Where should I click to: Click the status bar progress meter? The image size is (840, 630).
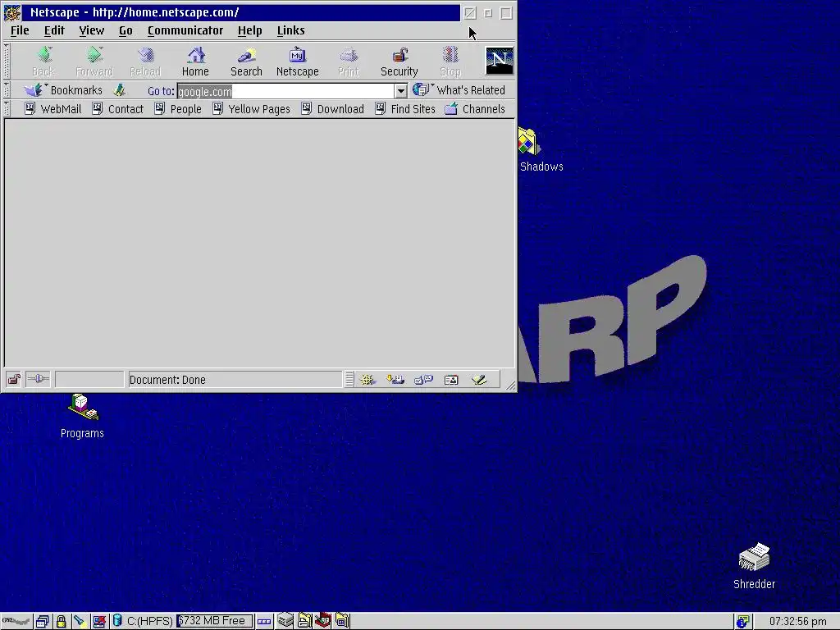pos(89,379)
